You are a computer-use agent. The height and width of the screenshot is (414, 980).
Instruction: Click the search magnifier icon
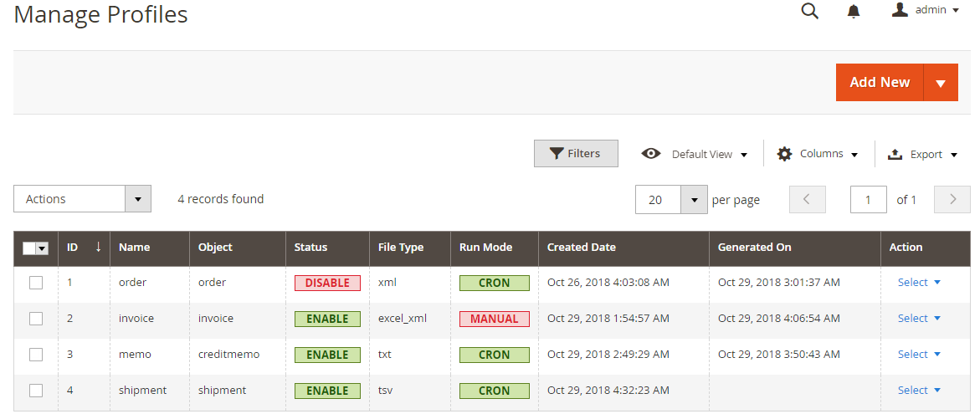809,11
